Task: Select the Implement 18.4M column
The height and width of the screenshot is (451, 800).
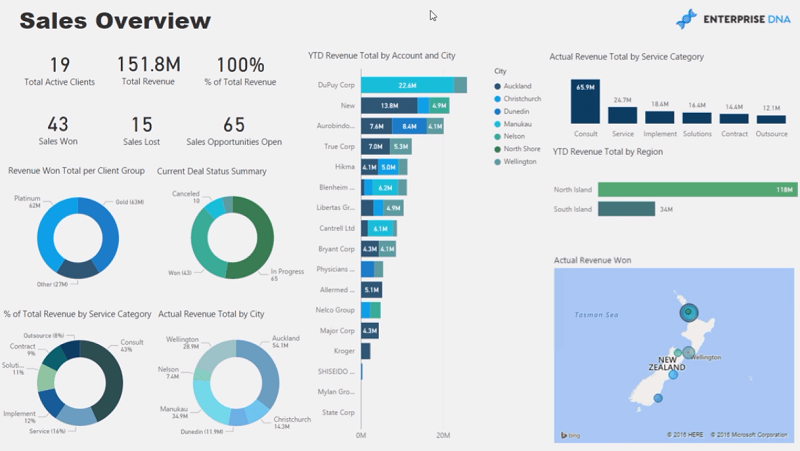Action: point(660,117)
